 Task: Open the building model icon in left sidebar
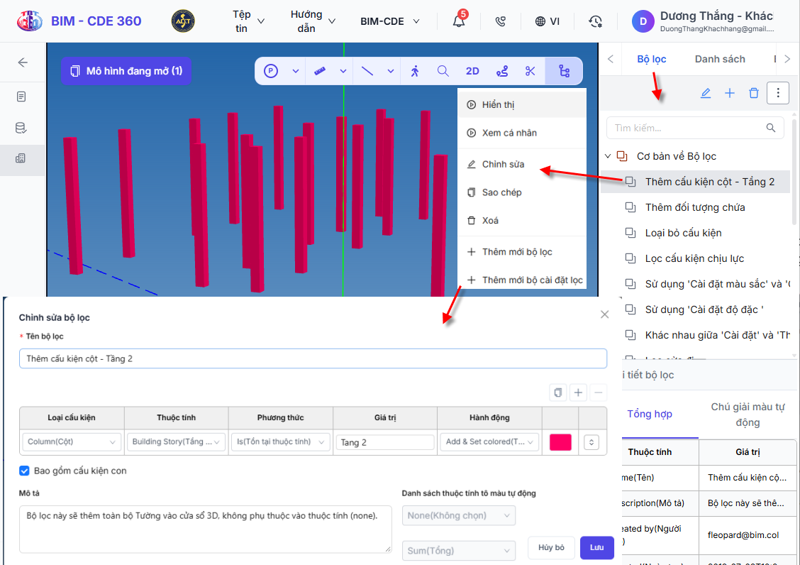[x=21, y=158]
